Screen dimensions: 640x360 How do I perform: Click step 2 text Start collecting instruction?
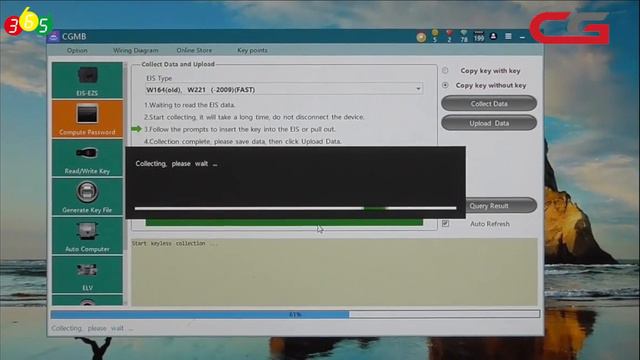pyautogui.click(x=254, y=117)
